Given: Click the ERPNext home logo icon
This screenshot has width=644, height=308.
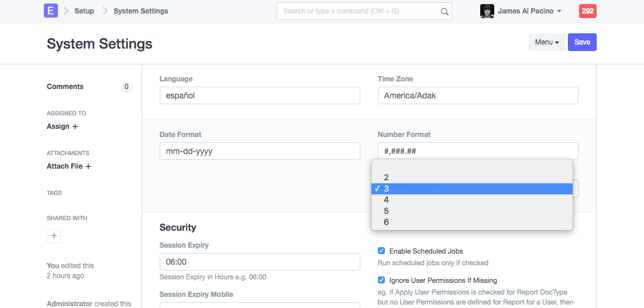Looking at the screenshot, I should [51, 11].
